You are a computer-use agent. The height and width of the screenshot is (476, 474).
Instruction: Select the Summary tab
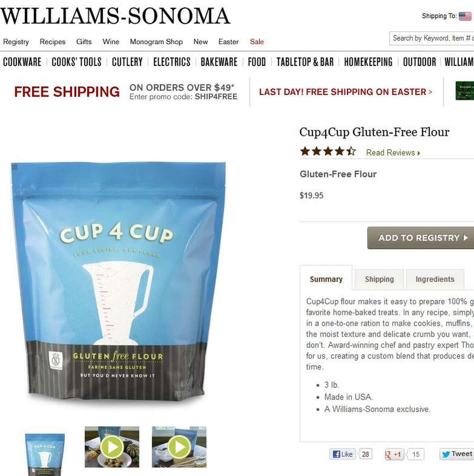click(x=326, y=279)
